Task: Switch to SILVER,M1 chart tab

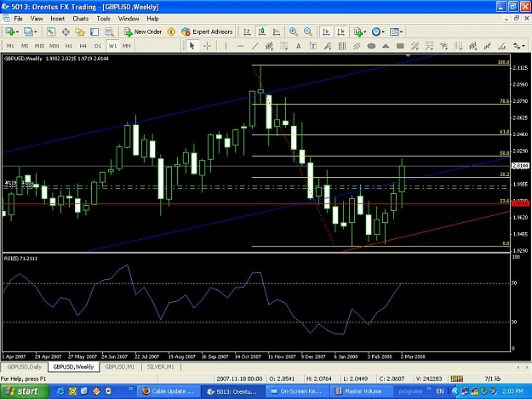Action: (x=161, y=367)
